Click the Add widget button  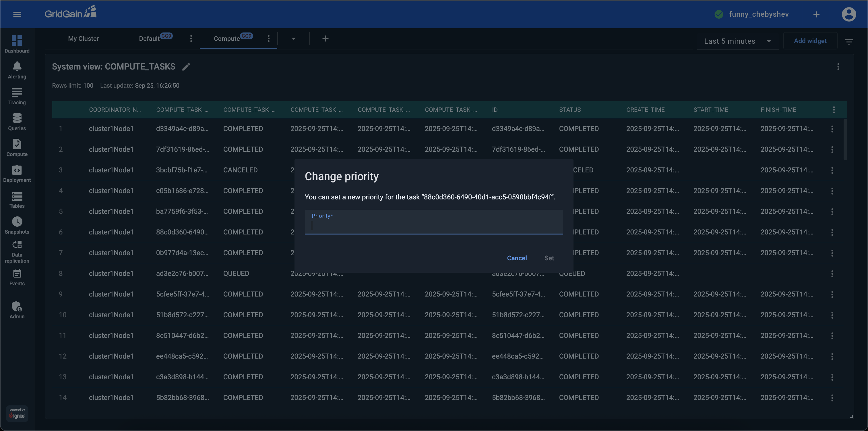point(810,41)
